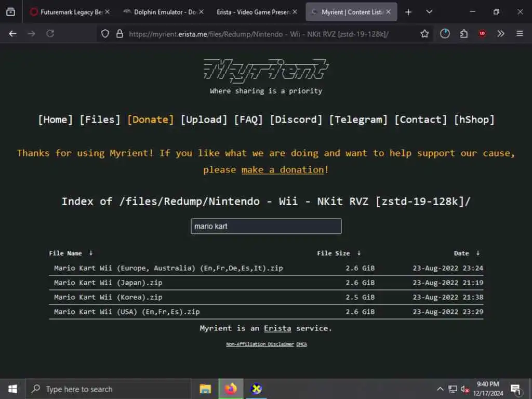Image resolution: width=532 pixels, height=399 pixels.
Task: Open the [Discord] nav link
Action: coord(296,119)
